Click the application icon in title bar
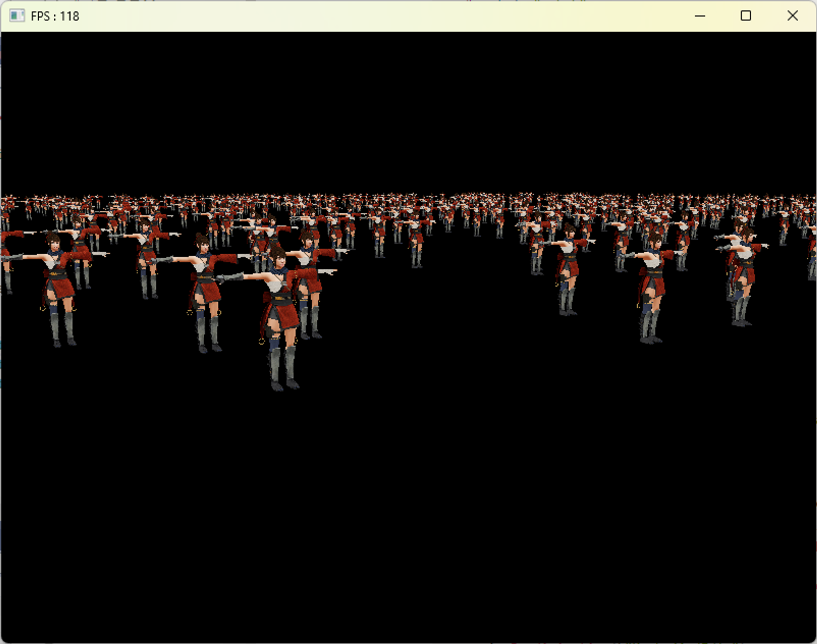817x644 pixels. click(17, 16)
